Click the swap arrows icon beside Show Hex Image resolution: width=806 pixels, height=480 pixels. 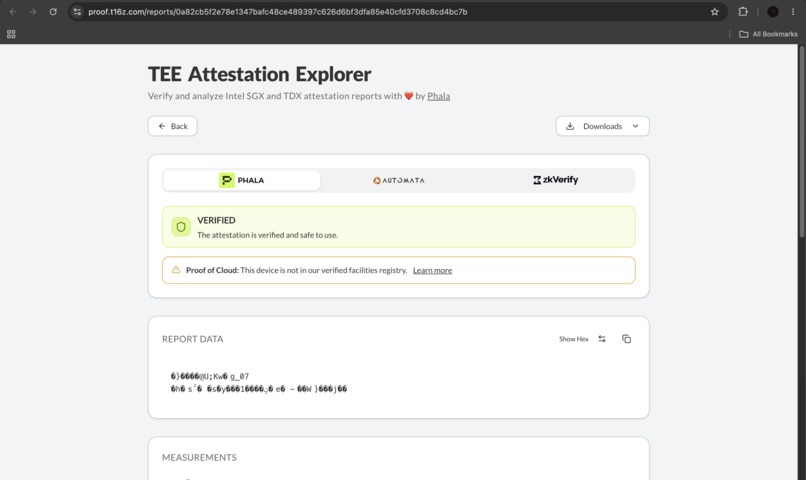point(602,339)
